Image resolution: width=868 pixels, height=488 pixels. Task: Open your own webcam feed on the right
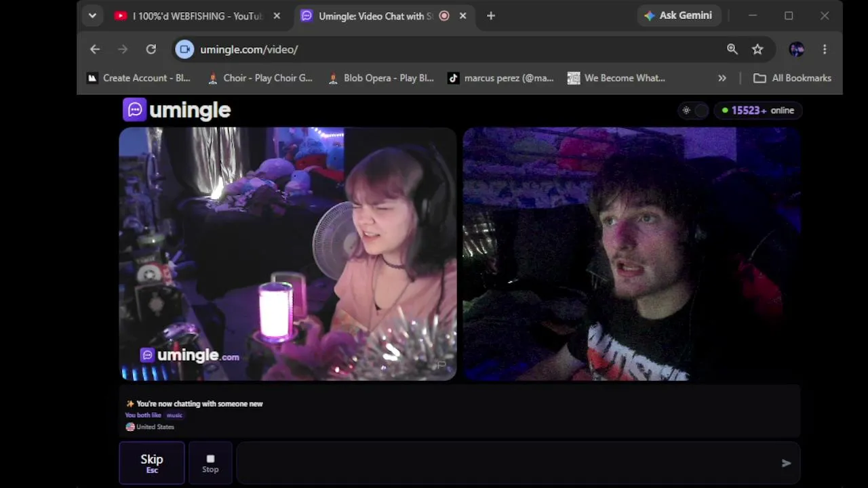point(631,254)
